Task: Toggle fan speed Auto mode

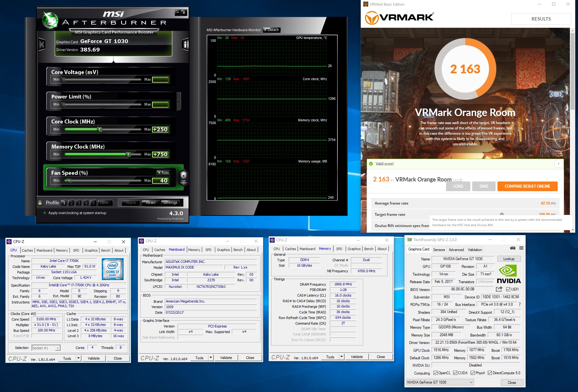Action: coord(163,173)
